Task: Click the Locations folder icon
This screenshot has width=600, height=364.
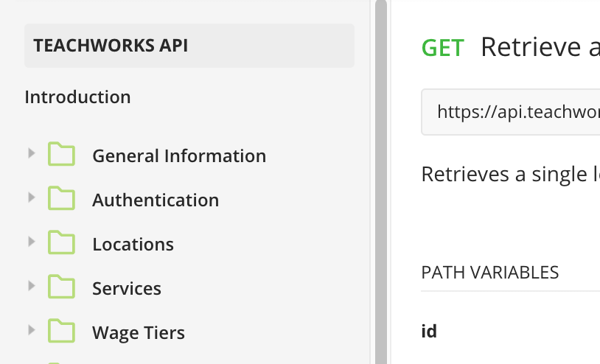Action: coord(62,243)
